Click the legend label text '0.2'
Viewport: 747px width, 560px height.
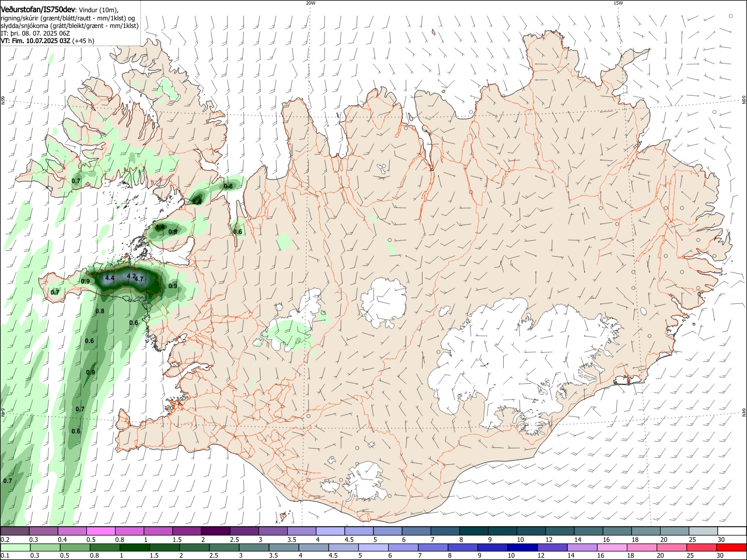coord(5,540)
